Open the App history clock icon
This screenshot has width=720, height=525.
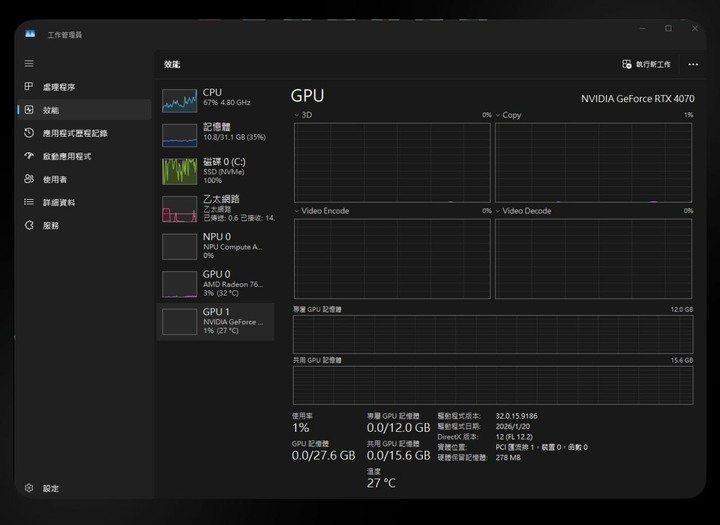click(29, 133)
